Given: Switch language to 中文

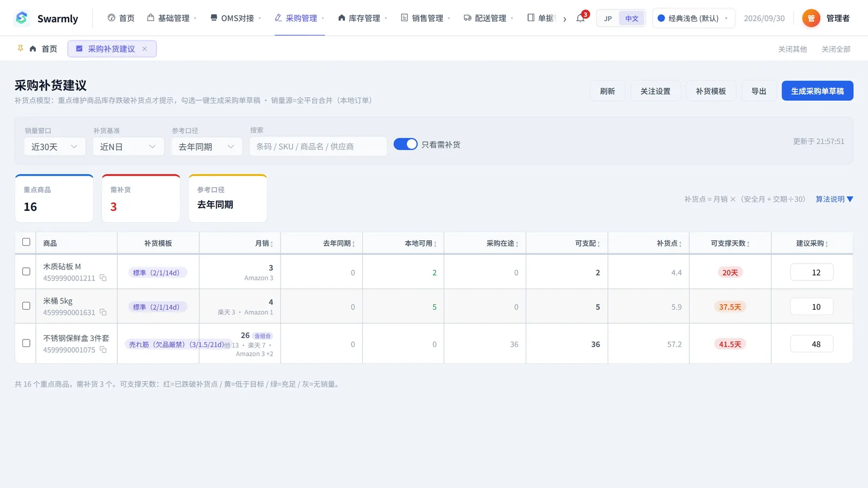Looking at the screenshot, I should 631,18.
